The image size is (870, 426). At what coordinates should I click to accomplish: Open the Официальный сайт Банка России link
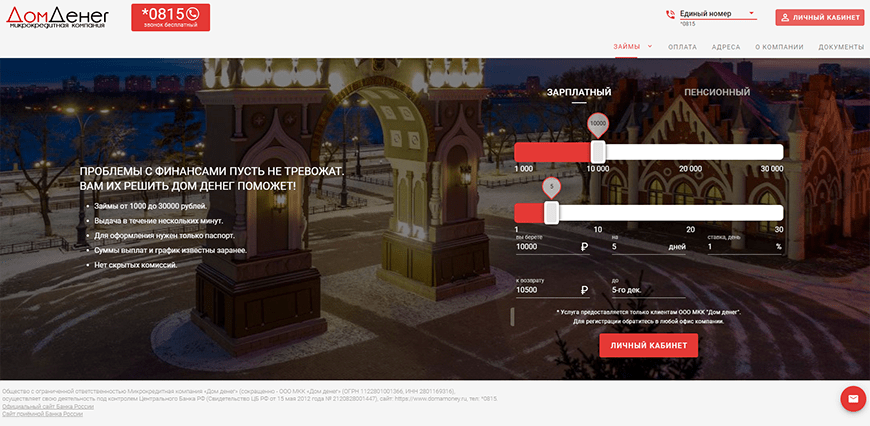coord(48,407)
